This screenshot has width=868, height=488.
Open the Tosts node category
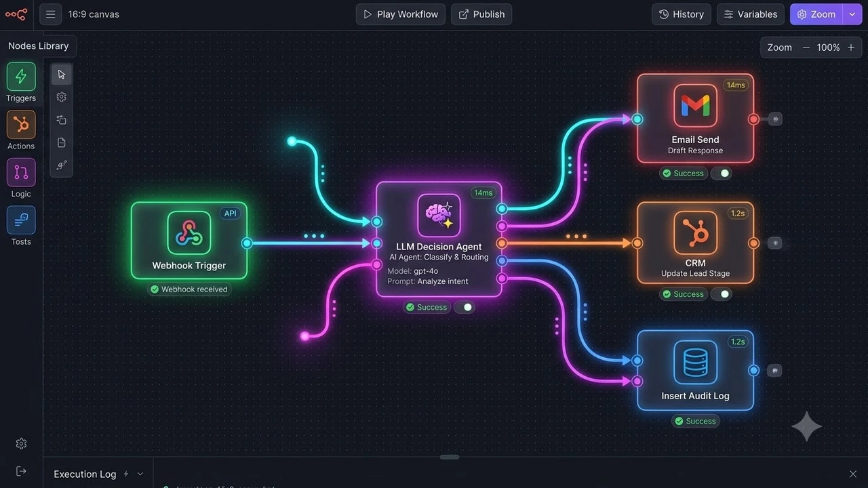(21, 220)
